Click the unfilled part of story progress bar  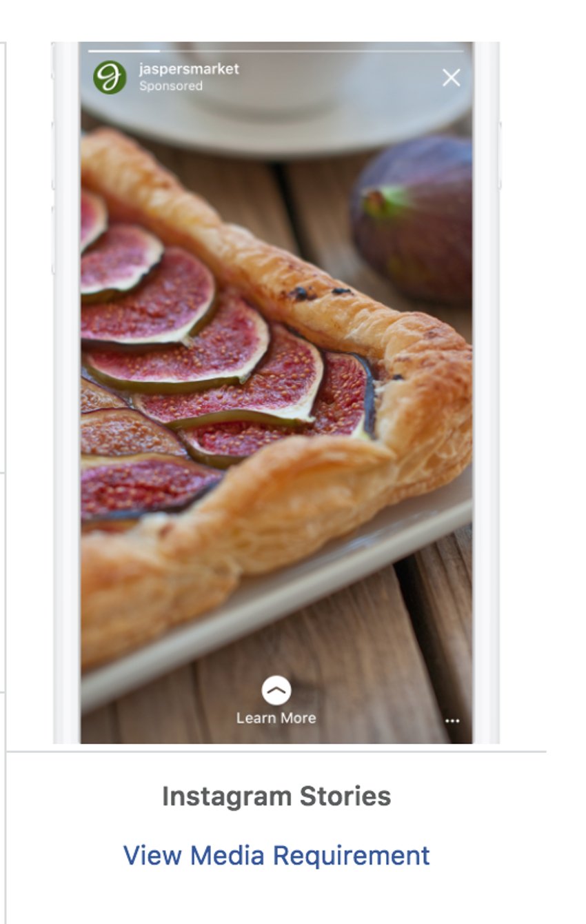pyautogui.click(x=312, y=51)
